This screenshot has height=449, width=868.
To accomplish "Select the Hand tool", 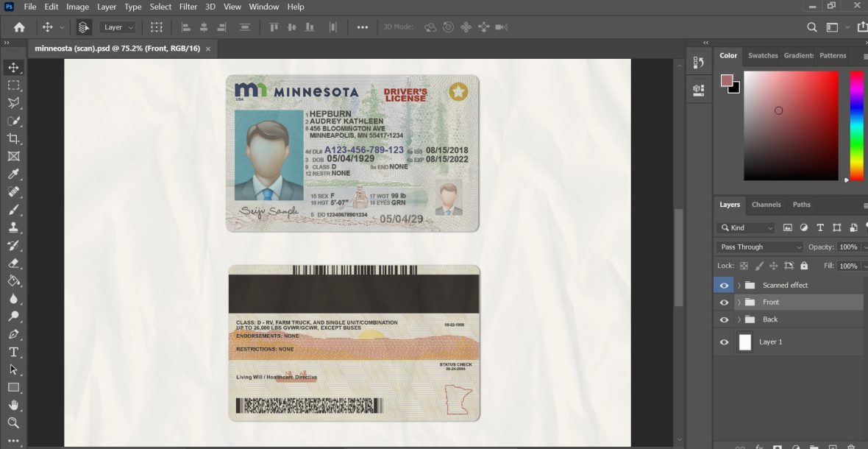I will coord(13,405).
